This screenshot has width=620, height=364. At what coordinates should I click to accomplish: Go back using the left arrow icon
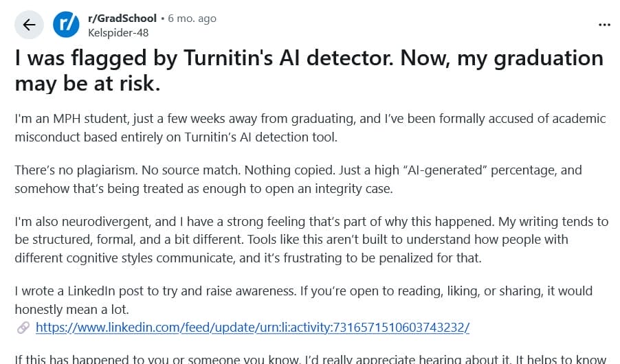(29, 25)
